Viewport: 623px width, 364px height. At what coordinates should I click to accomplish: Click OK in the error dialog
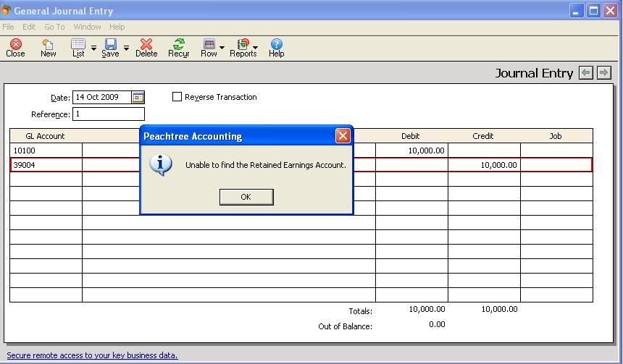[246, 197]
